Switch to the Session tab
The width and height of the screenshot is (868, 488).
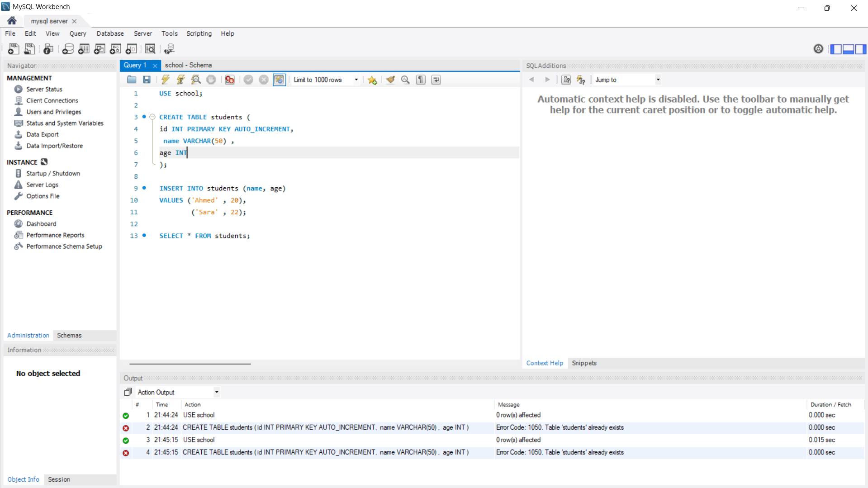point(59,479)
